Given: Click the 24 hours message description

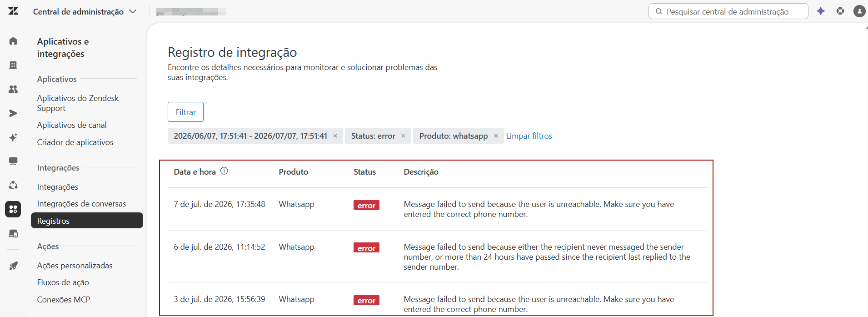Looking at the screenshot, I should pos(547,257).
